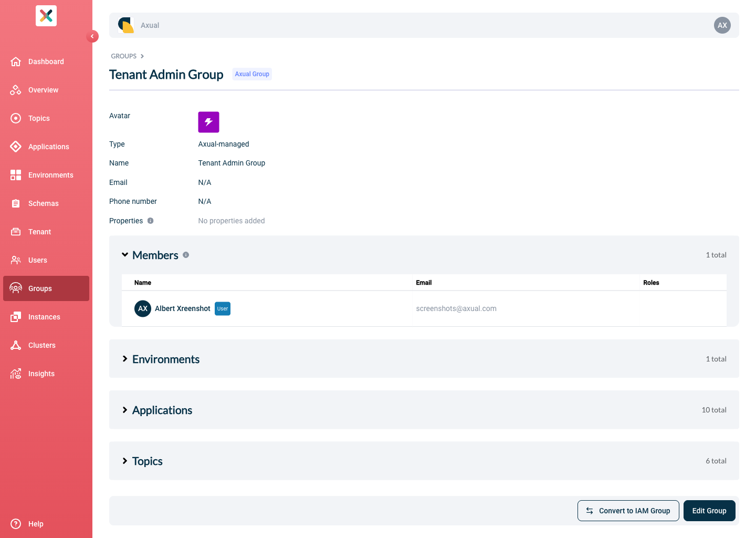Navigate to Schemas menu item

(46, 203)
